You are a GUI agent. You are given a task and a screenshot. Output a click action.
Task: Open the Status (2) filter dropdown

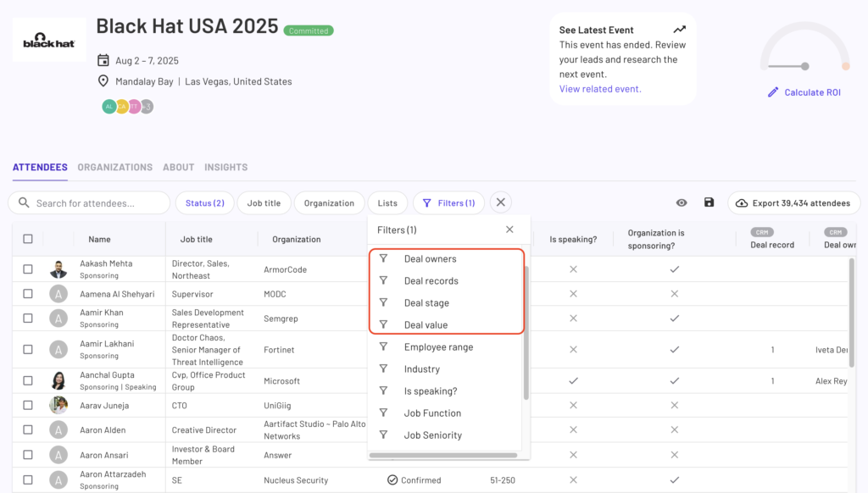pos(204,202)
